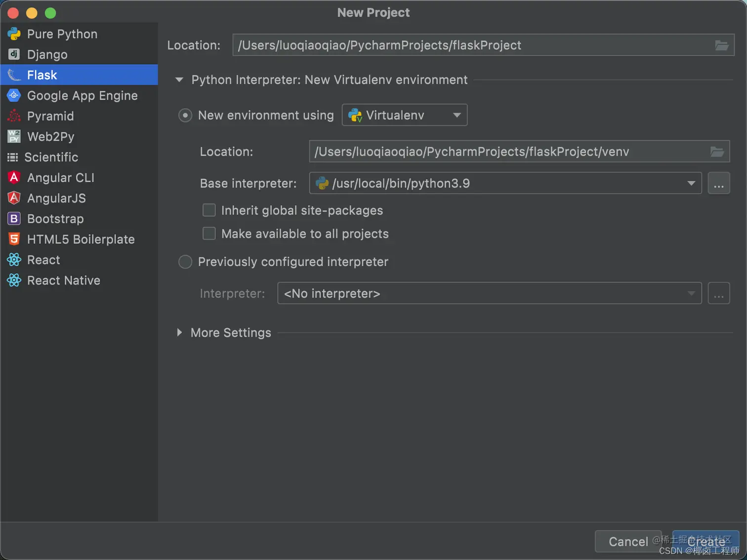Click venv Location path field
Viewport: 747px width, 560px height.
[519, 152]
